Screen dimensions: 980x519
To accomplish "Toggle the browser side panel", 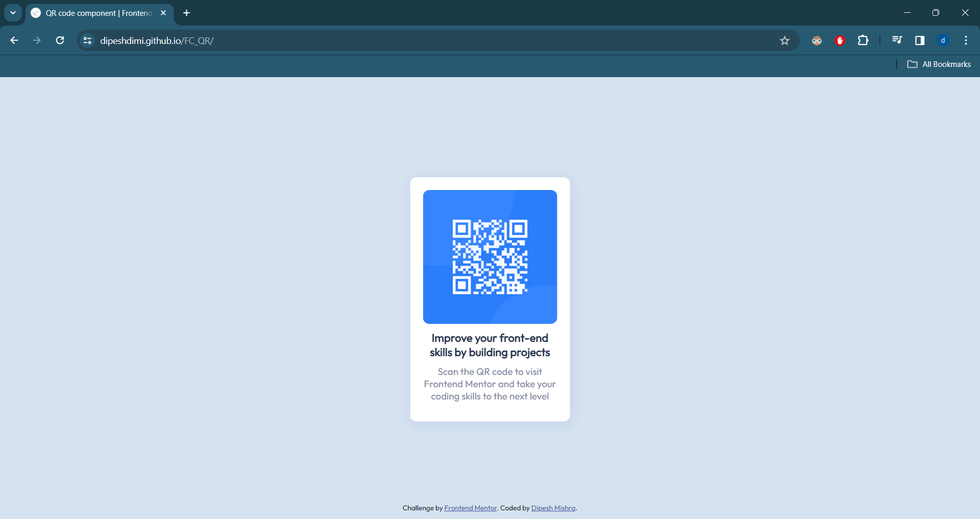I will [x=920, y=40].
